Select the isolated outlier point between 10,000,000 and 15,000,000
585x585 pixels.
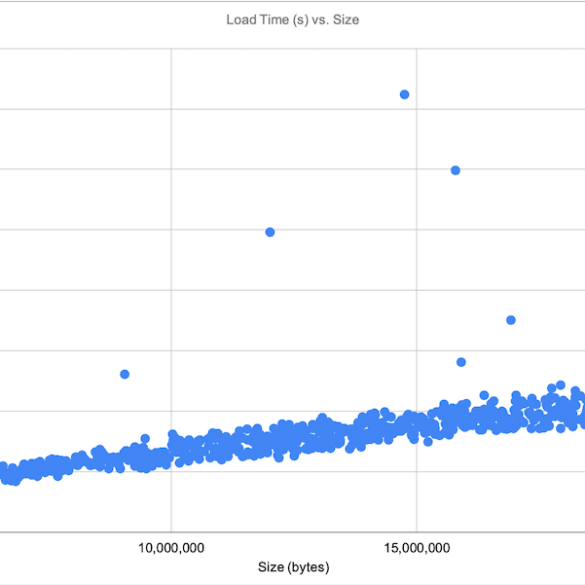pyautogui.click(x=270, y=232)
